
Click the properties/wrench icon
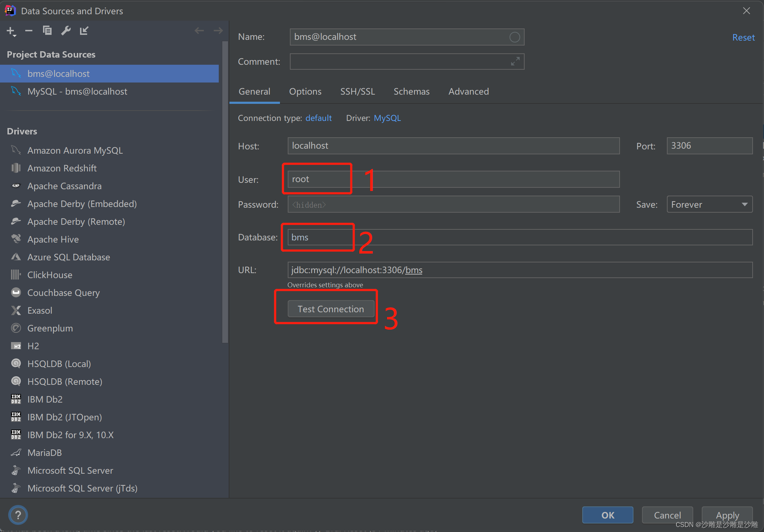(x=65, y=30)
